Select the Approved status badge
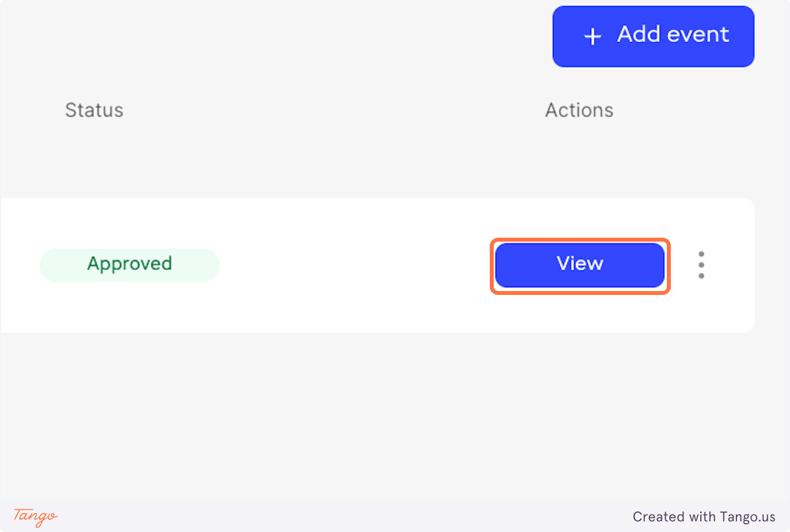This screenshot has height=532, width=790. (x=129, y=265)
